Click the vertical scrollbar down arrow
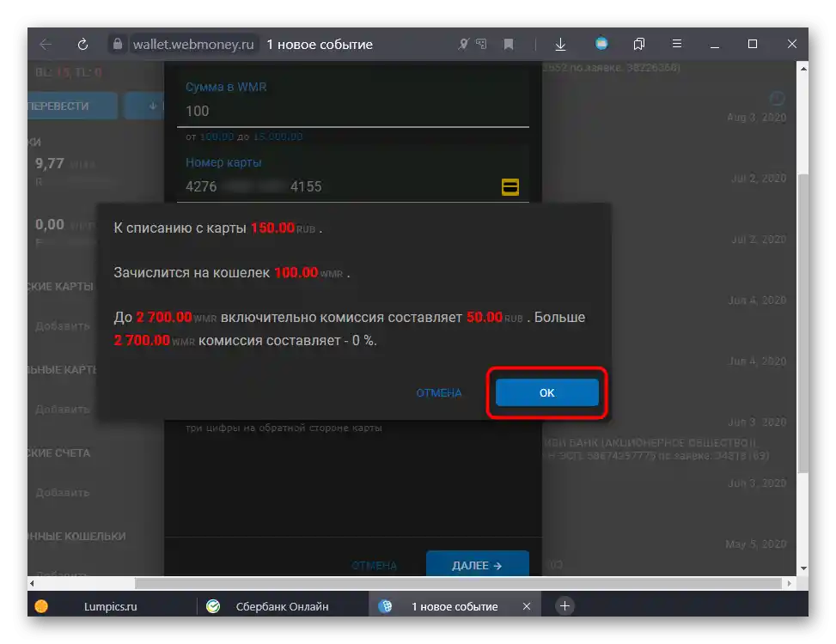836x644 pixels. (803, 568)
